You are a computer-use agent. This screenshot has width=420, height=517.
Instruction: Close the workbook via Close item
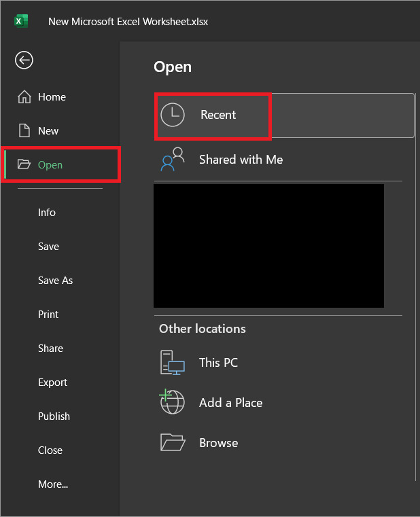click(x=50, y=450)
